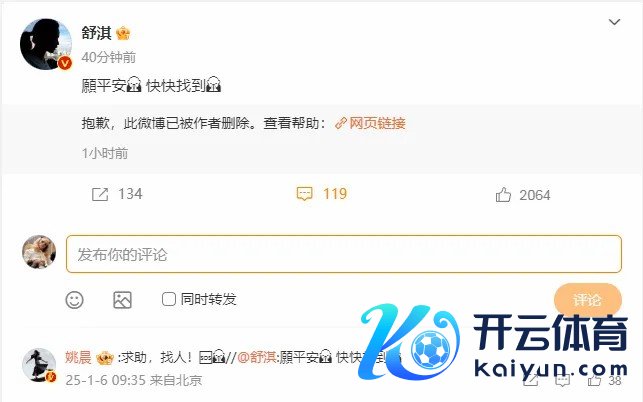
Task: Click the crown badge beside 舒淇
Action: coord(123,33)
